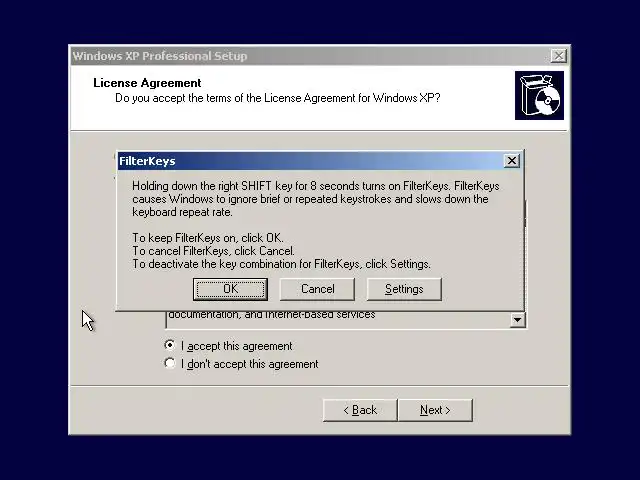This screenshot has height=480, width=640.
Task: Click the "To keep FilterKeys on, click OK." text
Action: [207, 238]
